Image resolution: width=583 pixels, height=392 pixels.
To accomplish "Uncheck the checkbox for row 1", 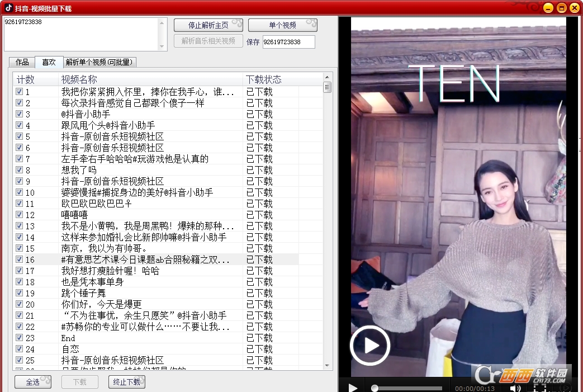I will pyautogui.click(x=20, y=92).
